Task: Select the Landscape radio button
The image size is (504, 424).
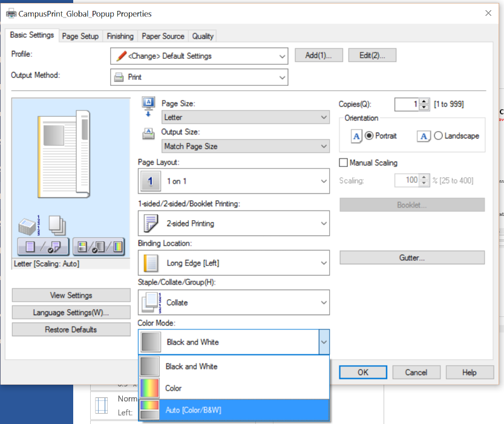Action: [438, 136]
